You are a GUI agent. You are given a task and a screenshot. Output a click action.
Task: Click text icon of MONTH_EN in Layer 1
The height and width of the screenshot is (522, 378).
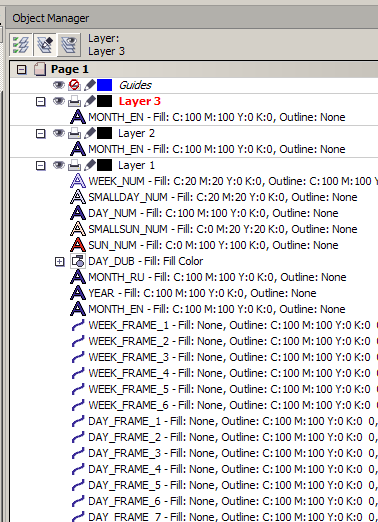click(x=78, y=309)
